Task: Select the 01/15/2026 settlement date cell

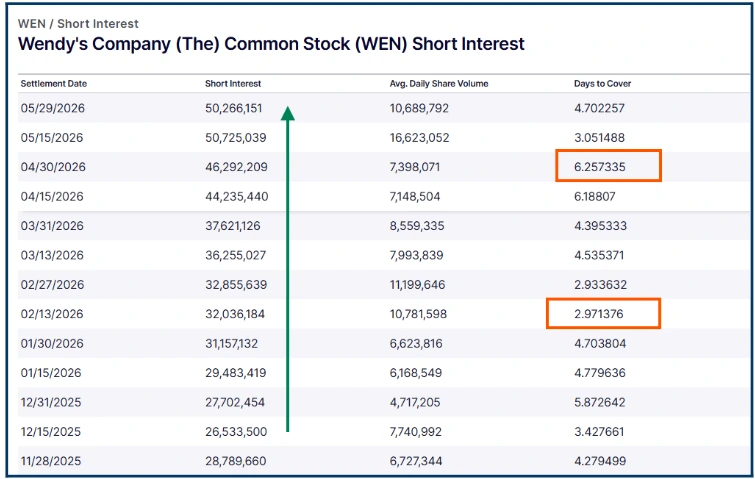Action: tap(51, 373)
